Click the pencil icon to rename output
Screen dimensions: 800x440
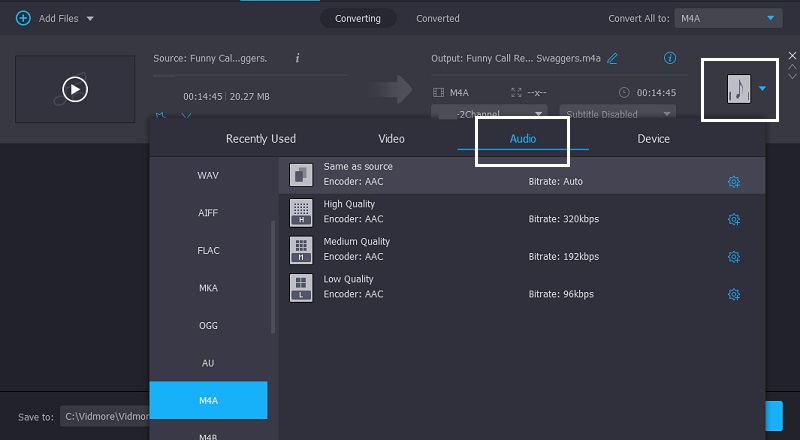tap(612, 58)
